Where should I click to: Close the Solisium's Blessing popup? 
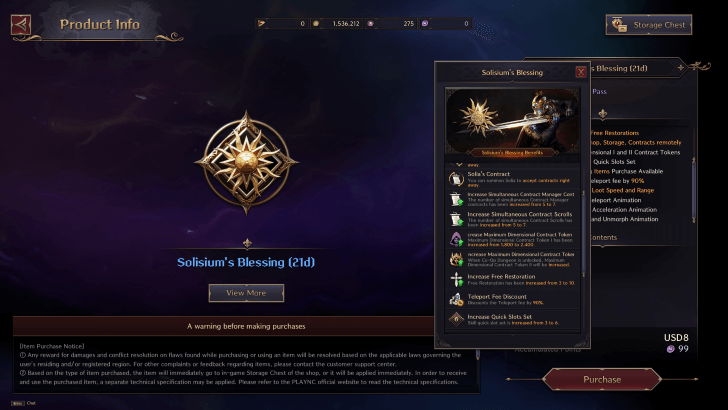pos(580,72)
